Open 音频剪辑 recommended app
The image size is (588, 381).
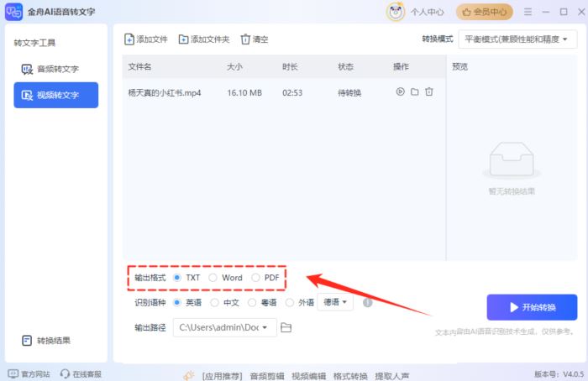pyautogui.click(x=267, y=376)
